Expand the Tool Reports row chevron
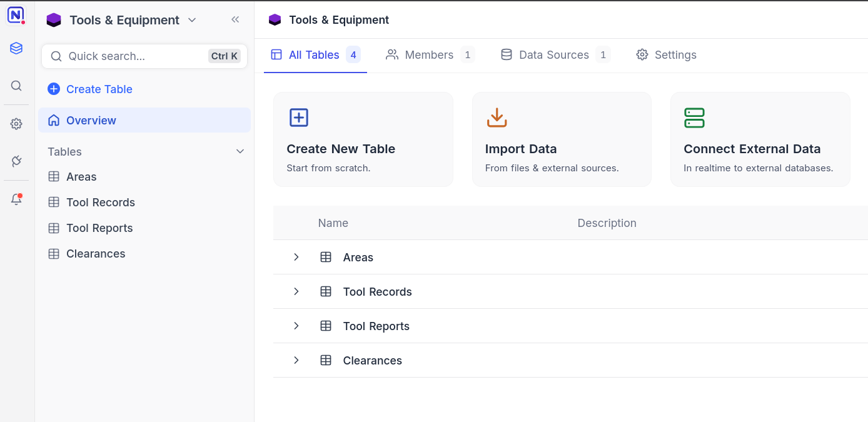 pos(296,326)
